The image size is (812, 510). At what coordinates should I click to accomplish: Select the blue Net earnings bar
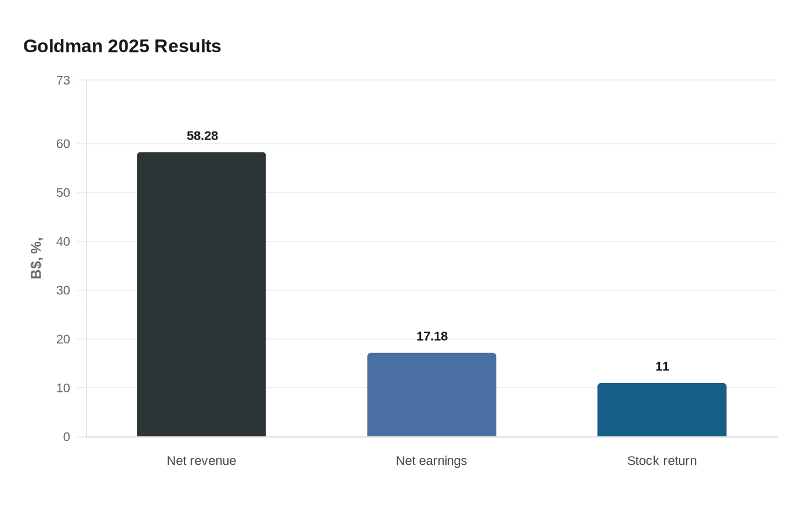coord(432,395)
